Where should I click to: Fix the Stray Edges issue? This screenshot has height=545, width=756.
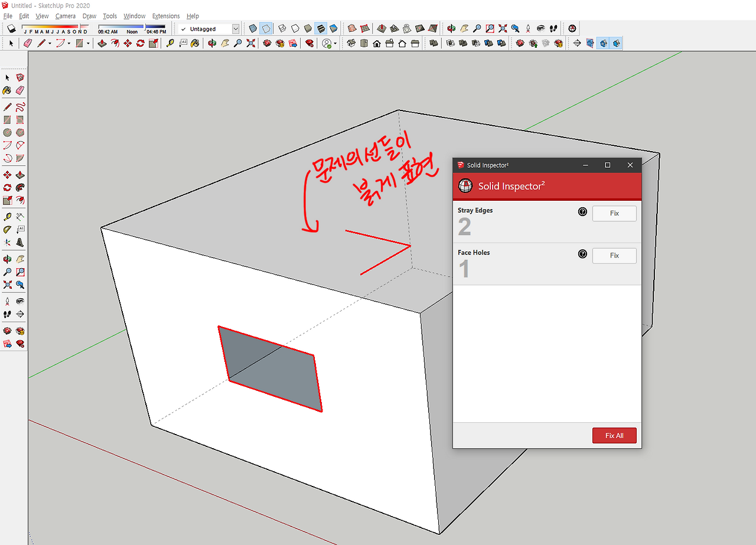pos(614,213)
